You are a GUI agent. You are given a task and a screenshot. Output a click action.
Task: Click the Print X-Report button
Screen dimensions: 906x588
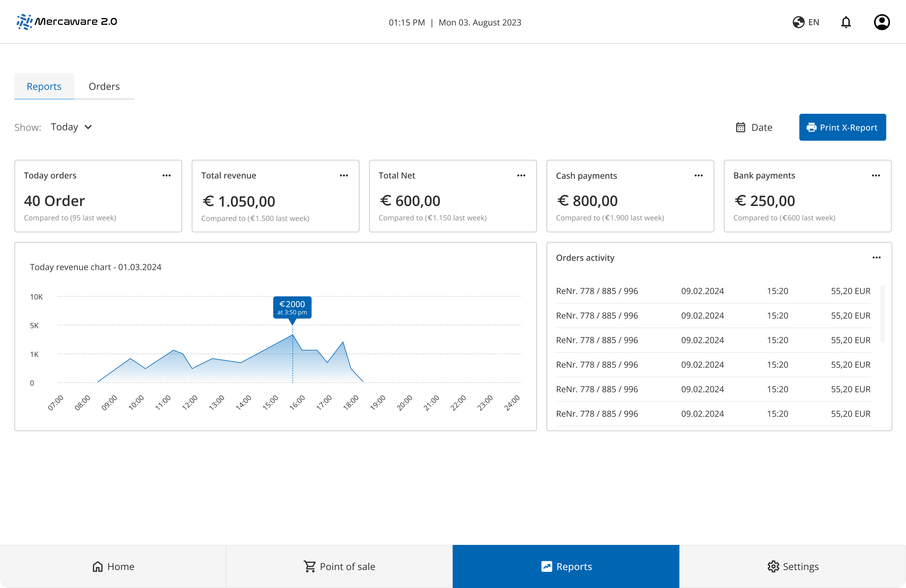842,127
